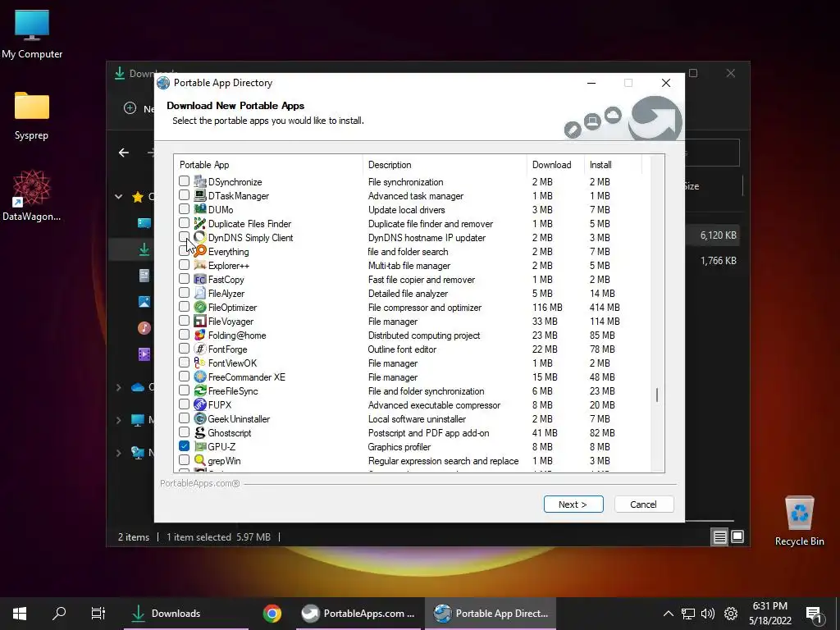Open Task View on taskbar
This screenshot has height=630, width=840.
pos(98,614)
